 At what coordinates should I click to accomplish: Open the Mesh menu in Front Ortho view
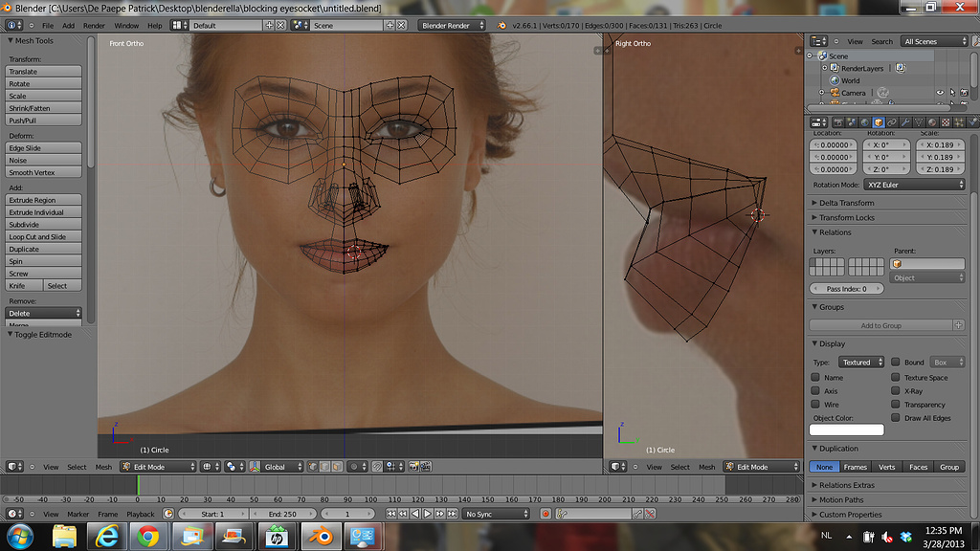[x=103, y=467]
